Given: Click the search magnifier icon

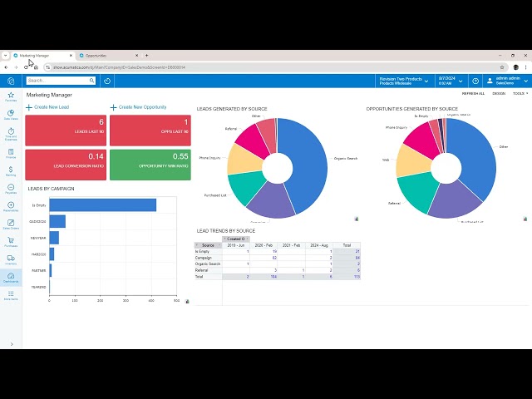Looking at the screenshot, I should 91,81.
